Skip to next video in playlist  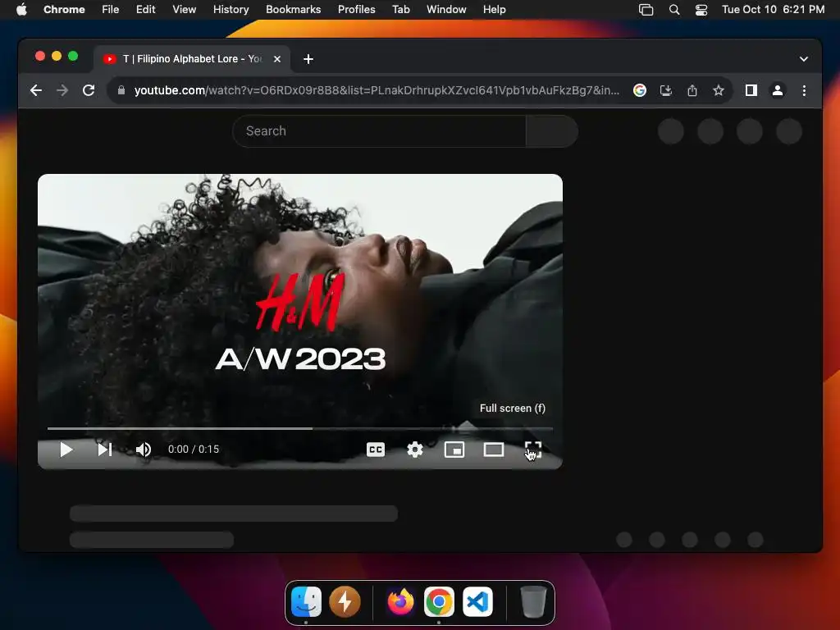(x=105, y=450)
